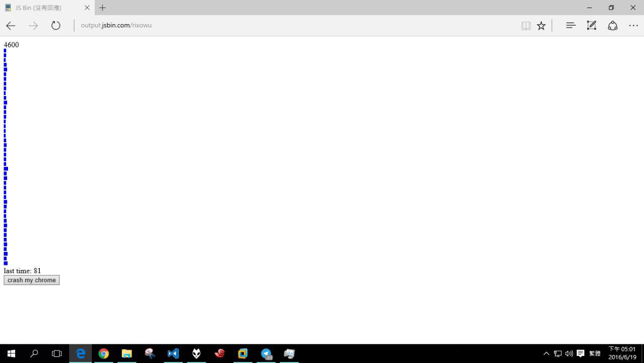Open Visual Studio Code from taskbar
The width and height of the screenshot is (644, 363).
point(173,353)
